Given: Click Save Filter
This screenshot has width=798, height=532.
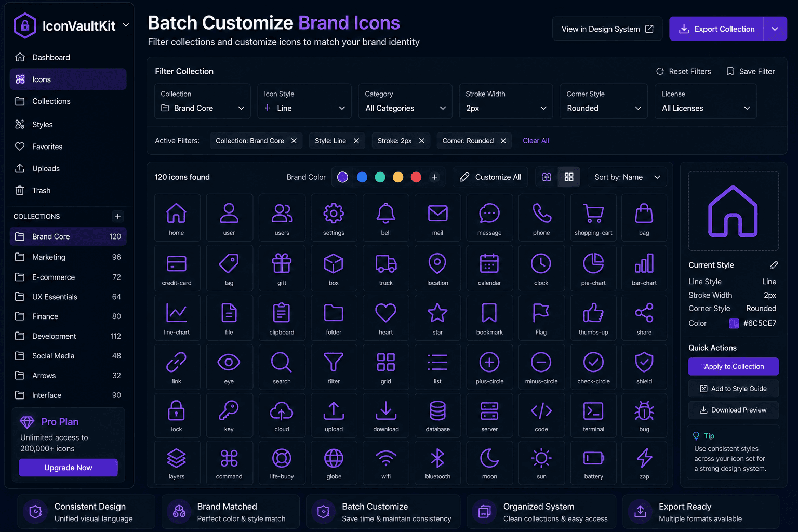Looking at the screenshot, I should click(750, 71).
